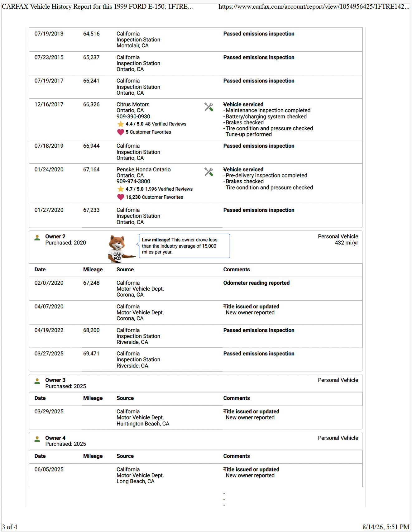Click the Mileage column header under Owner 2

(x=93, y=269)
